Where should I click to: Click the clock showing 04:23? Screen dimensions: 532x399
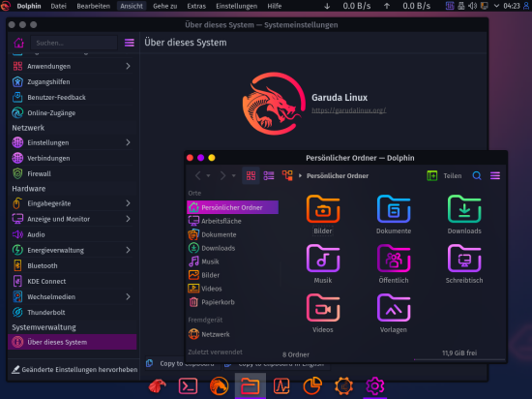(512, 6)
